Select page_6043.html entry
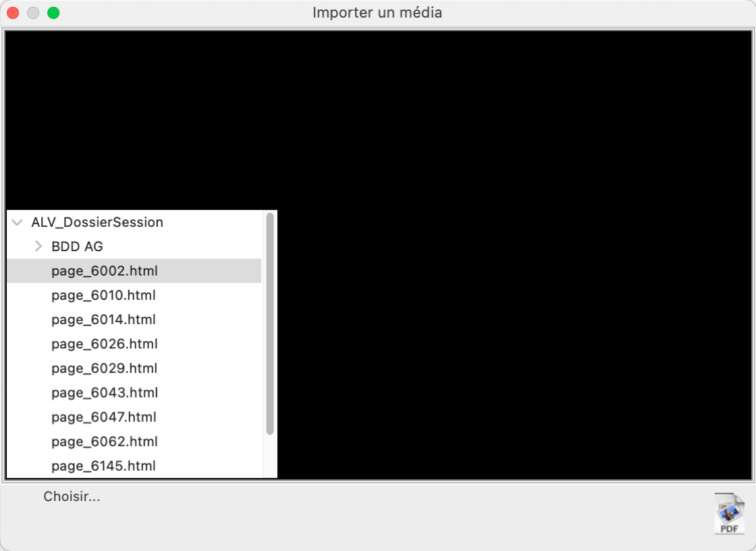 click(134, 393)
